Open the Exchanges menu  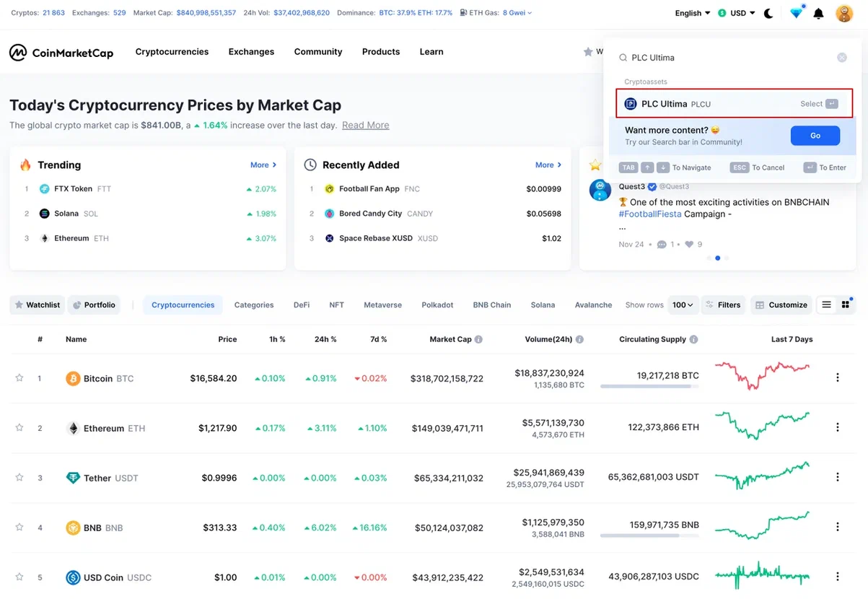(251, 52)
